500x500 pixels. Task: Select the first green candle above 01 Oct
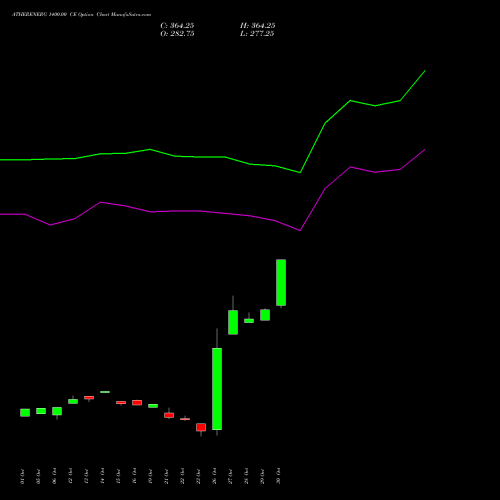point(25,413)
